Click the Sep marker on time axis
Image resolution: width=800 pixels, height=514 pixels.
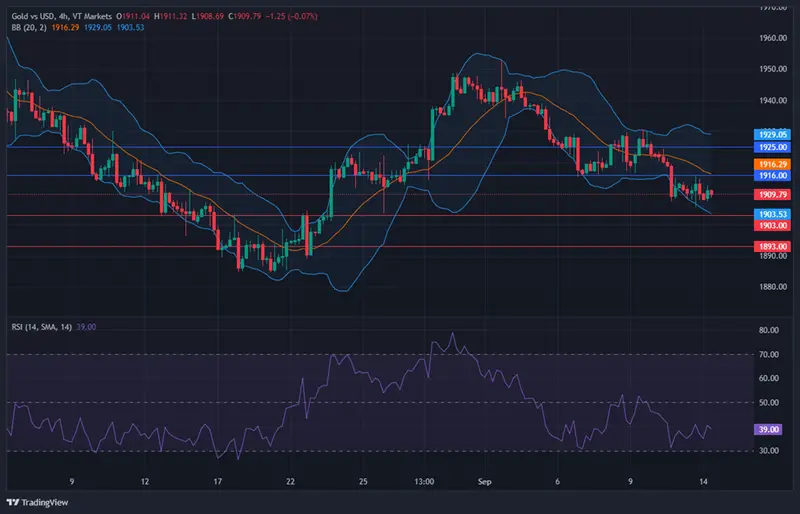pyautogui.click(x=483, y=480)
